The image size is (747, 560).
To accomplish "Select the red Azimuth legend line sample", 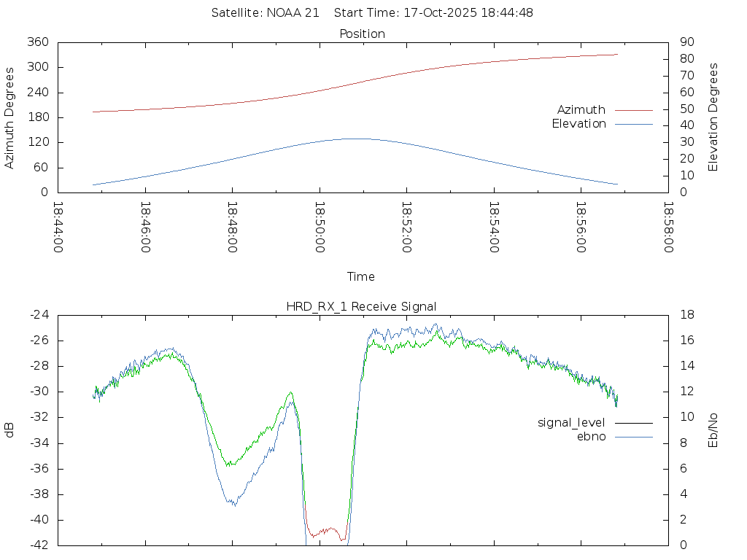I will 633,110.
